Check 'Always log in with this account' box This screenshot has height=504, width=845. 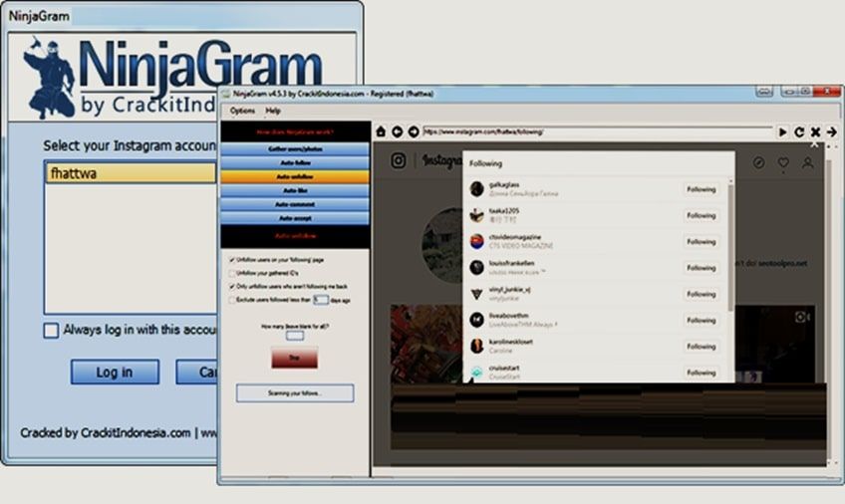[51, 330]
